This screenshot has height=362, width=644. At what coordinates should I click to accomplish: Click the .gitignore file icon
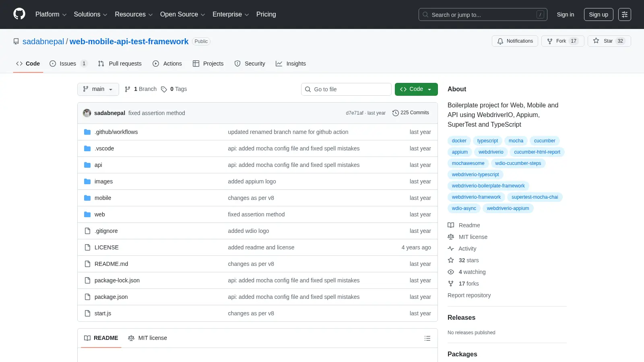pos(87,231)
